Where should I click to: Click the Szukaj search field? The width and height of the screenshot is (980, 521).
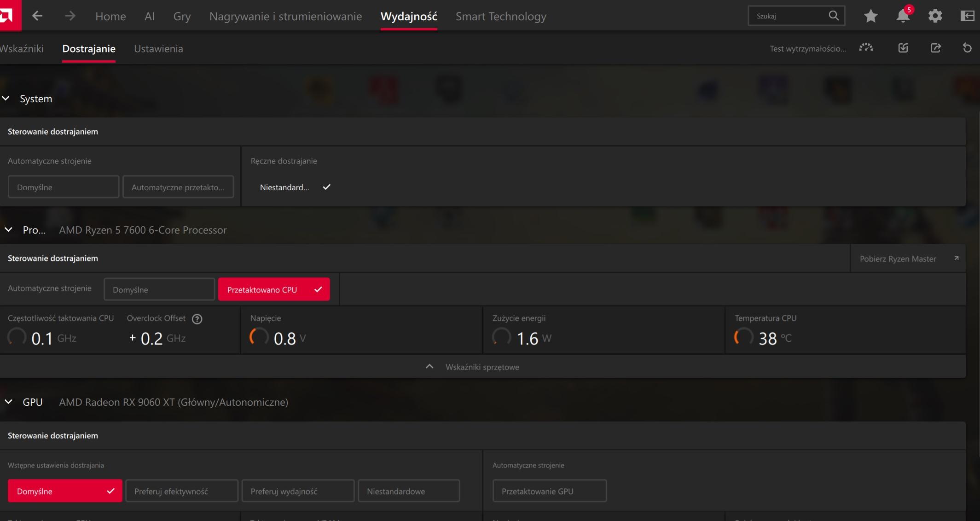coord(789,16)
